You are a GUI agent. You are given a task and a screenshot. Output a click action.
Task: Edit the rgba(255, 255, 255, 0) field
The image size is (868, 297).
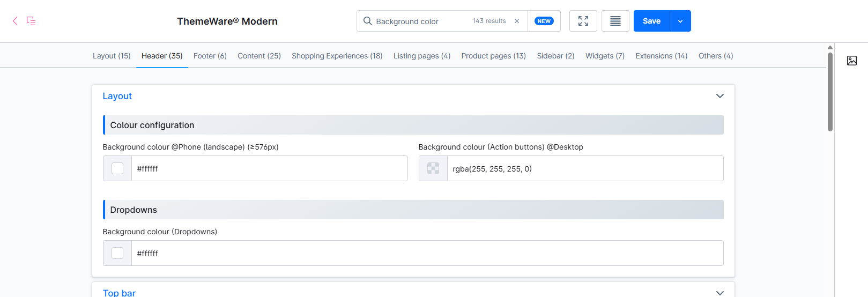(x=585, y=168)
